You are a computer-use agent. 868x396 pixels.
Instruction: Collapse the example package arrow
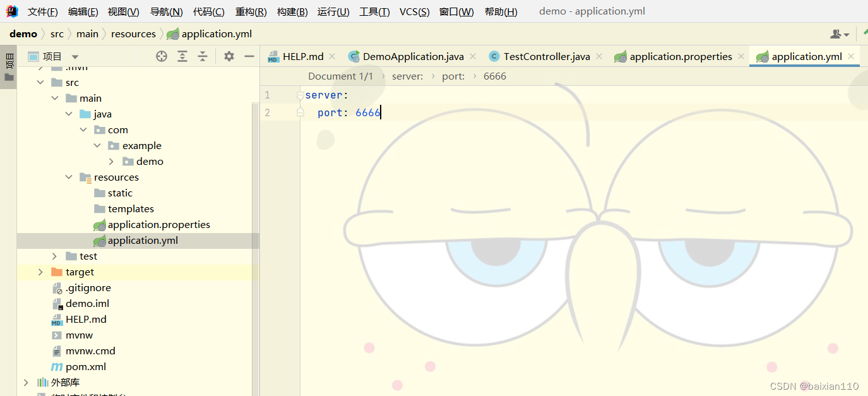click(97, 145)
